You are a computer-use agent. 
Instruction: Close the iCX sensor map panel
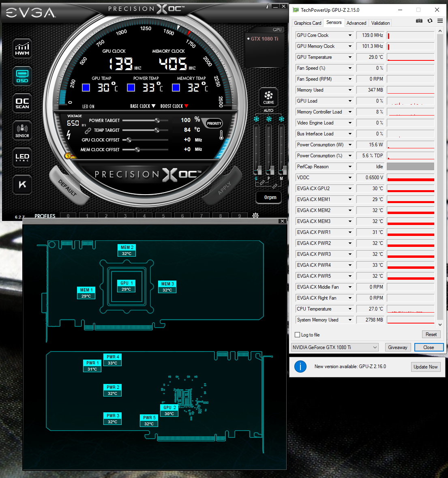[x=283, y=221]
